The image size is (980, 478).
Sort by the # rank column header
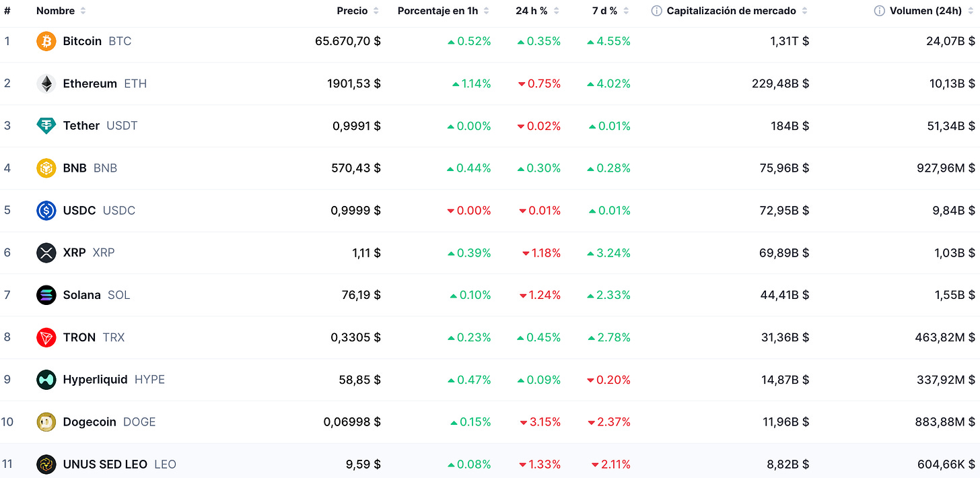coord(7,11)
